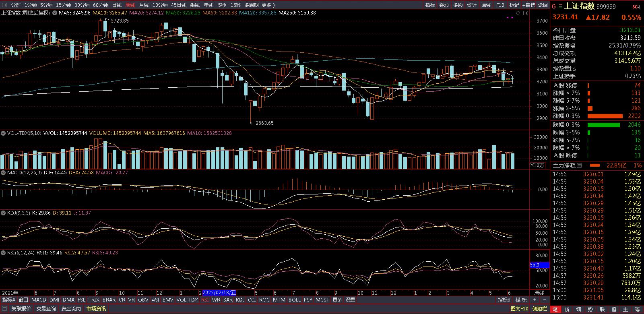Select the RSI indicator tab

click(x=205, y=300)
